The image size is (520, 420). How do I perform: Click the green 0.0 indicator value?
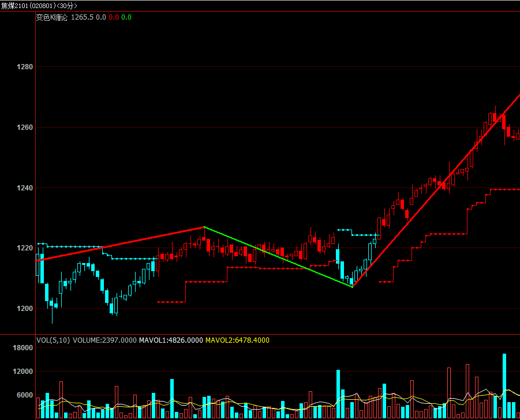[x=126, y=17]
